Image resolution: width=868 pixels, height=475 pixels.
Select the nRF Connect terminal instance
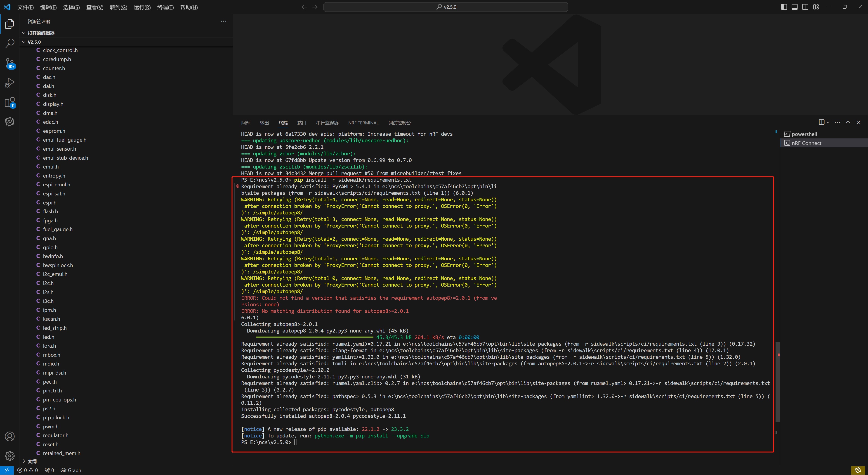(x=823, y=143)
